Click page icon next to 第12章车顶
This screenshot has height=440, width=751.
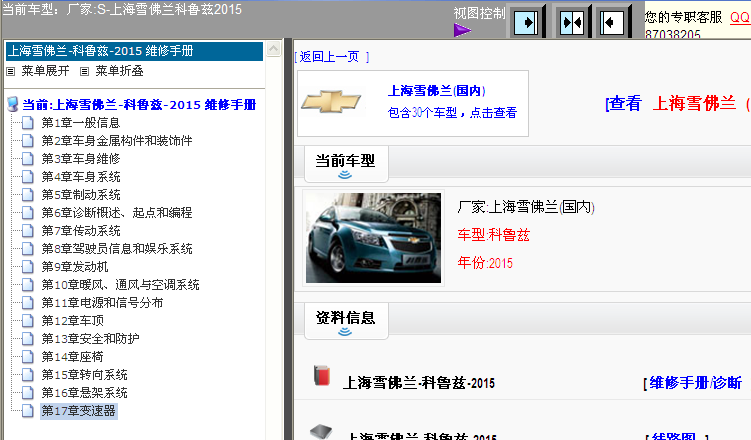tap(28, 321)
